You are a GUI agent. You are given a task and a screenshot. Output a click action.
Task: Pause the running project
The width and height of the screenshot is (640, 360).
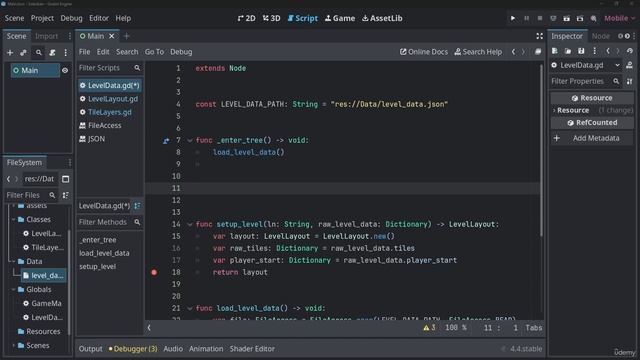pos(527,18)
